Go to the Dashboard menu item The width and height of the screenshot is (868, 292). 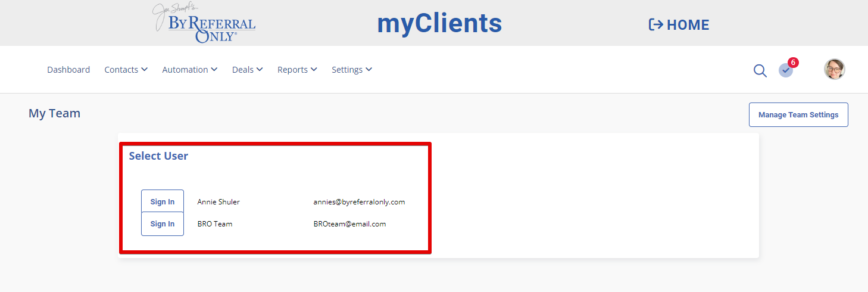(68, 70)
